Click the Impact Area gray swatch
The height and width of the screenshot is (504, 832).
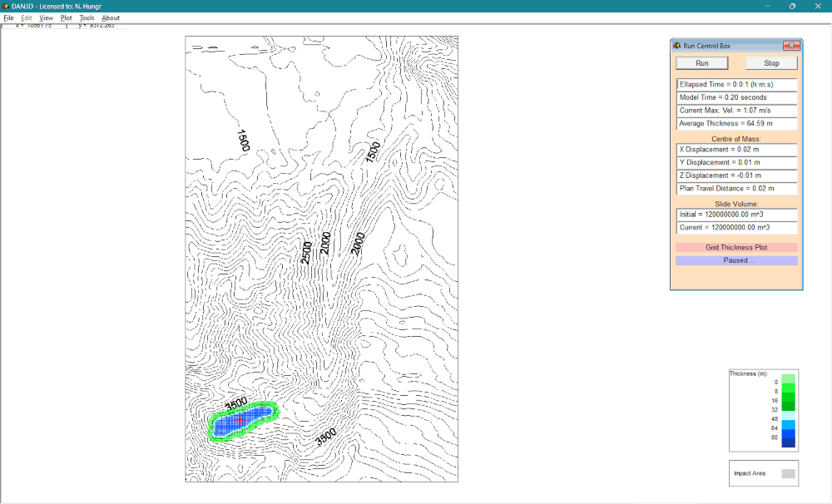[x=789, y=474]
